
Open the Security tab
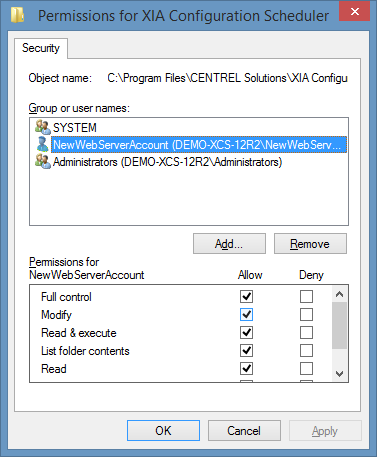pyautogui.click(x=41, y=48)
